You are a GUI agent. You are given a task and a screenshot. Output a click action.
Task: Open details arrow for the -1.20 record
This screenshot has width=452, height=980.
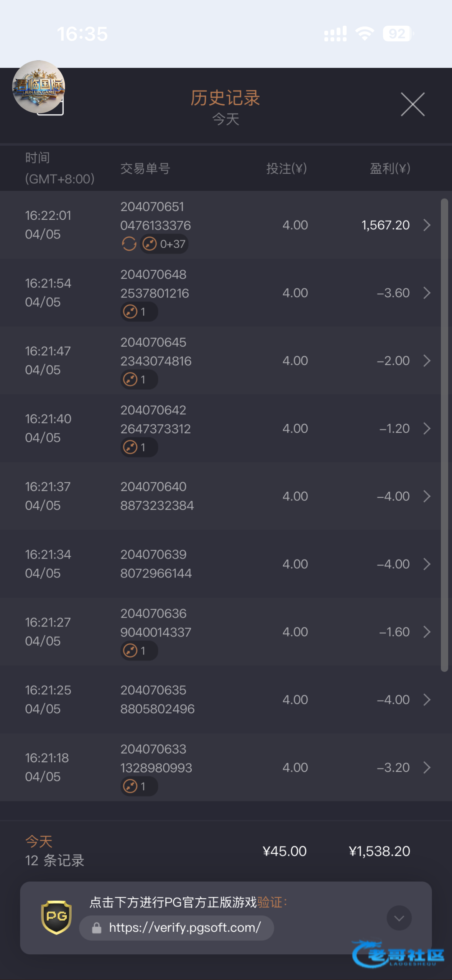[427, 428]
